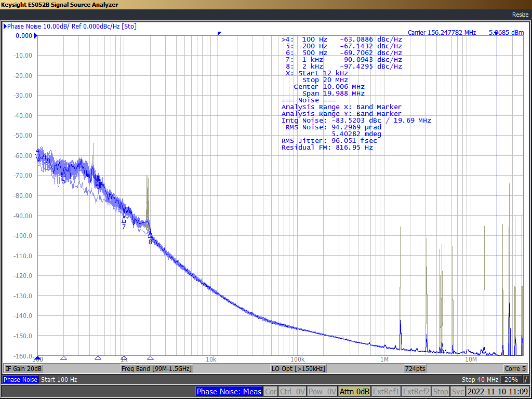Toggle the Attn 0dB status indicator
532x399 pixels.
click(354, 391)
